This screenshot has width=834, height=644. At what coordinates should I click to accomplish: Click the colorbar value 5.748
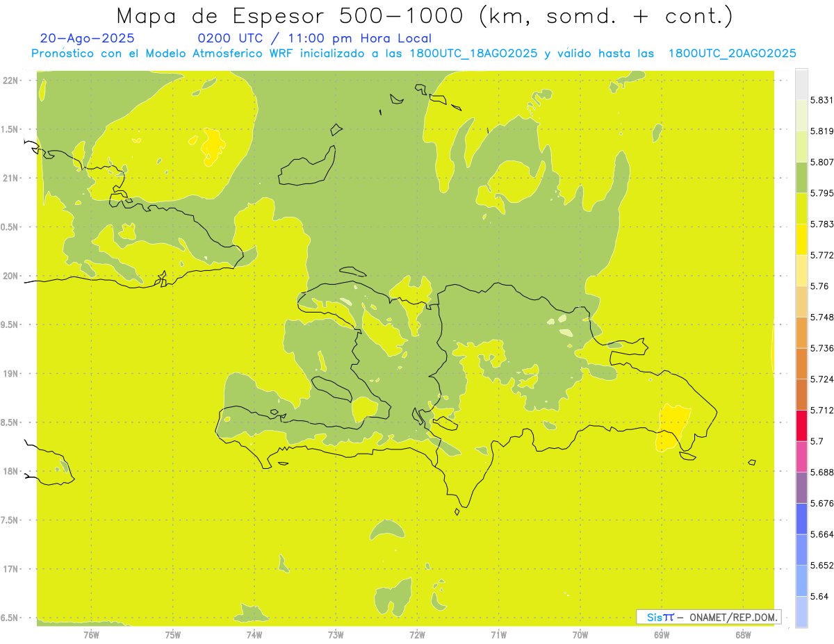[821, 317]
